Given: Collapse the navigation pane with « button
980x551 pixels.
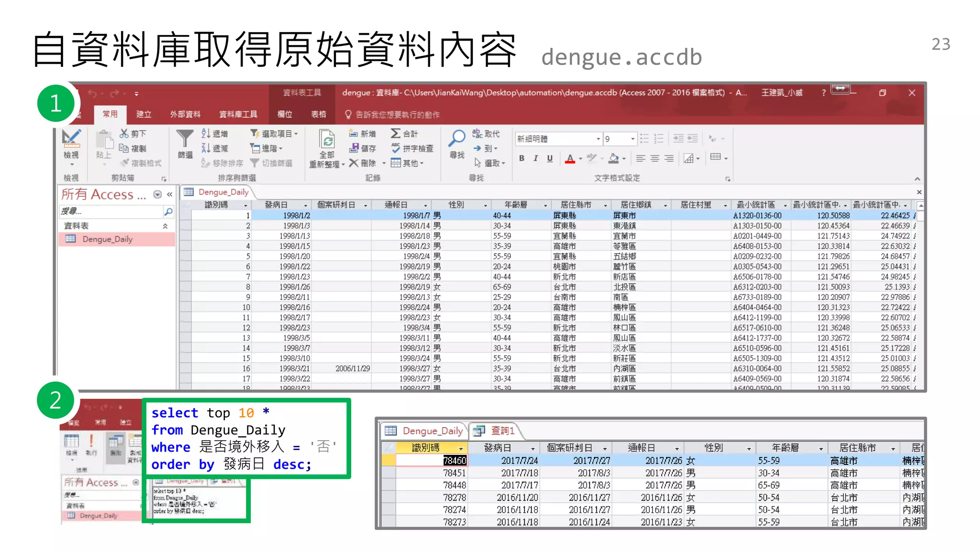Looking at the screenshot, I should click(x=169, y=194).
